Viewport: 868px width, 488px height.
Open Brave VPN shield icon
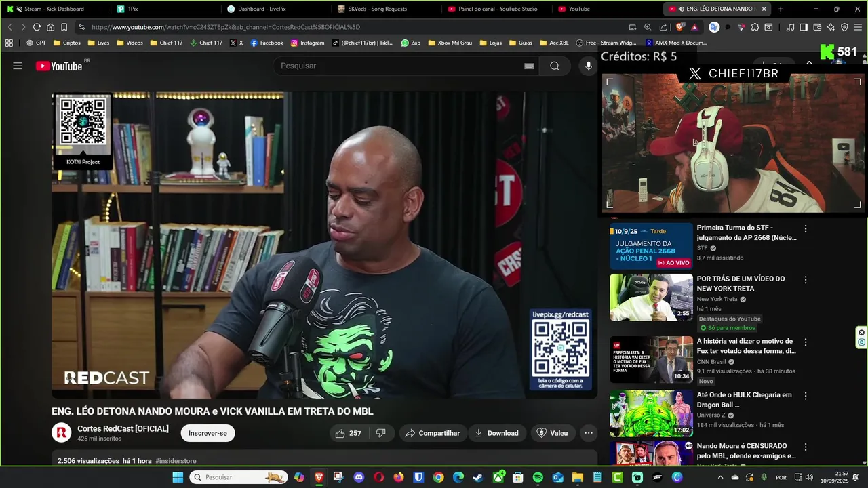(x=844, y=27)
